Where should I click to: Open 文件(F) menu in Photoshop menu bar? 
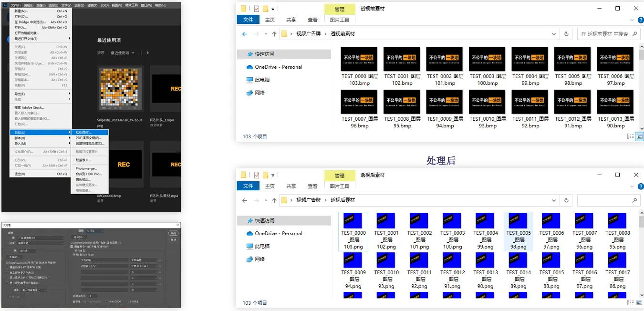15,5
